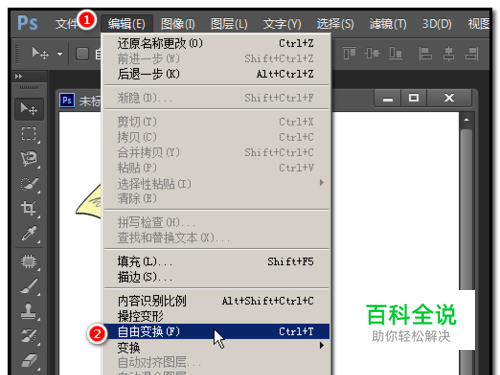Choose 后退一步 menu entry
Viewport: 500px width, 375px height.
(216, 74)
